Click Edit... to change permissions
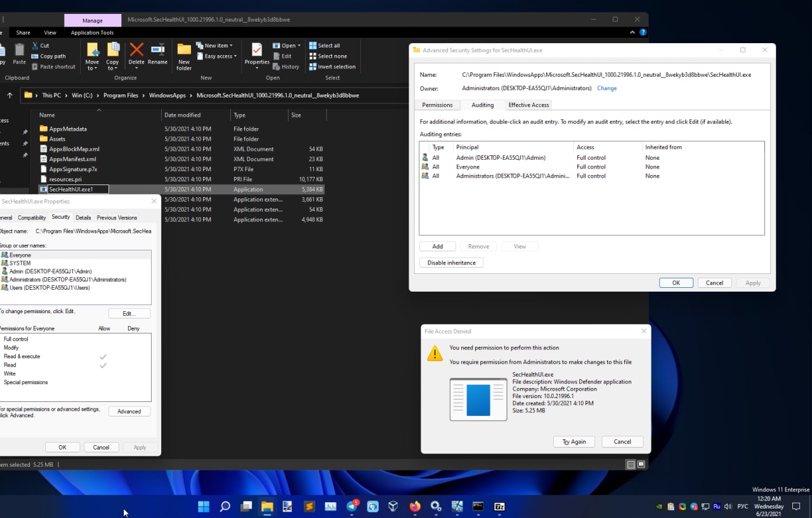This screenshot has height=518, width=812. (x=129, y=314)
